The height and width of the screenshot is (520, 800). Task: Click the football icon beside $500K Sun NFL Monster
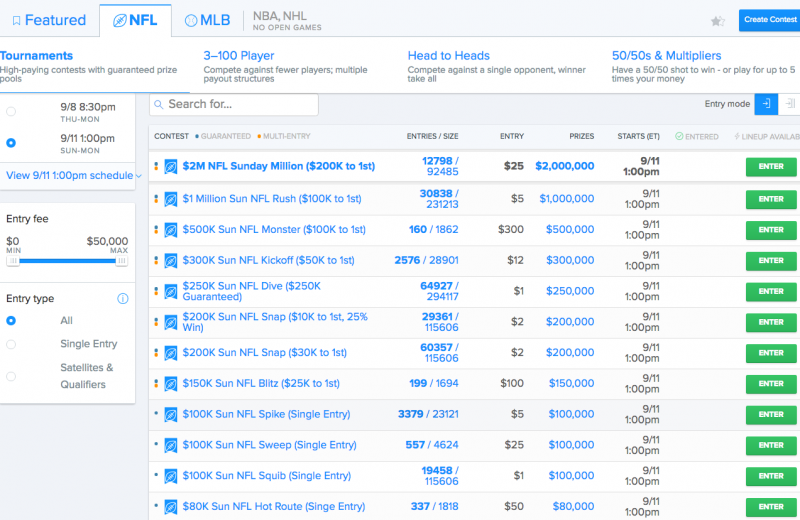point(171,230)
